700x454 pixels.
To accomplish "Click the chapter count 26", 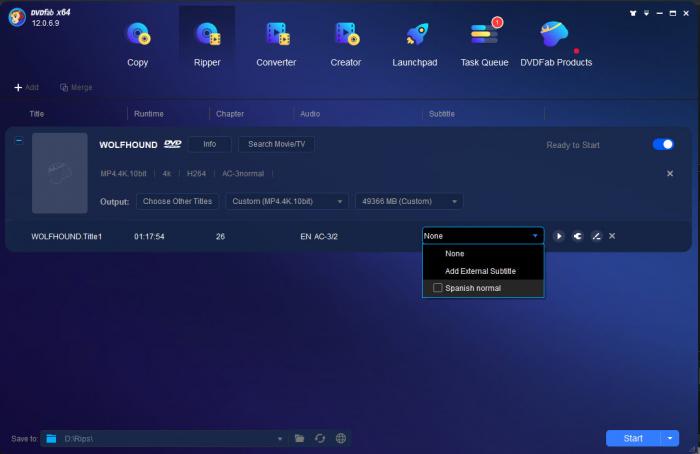I will pos(220,237).
